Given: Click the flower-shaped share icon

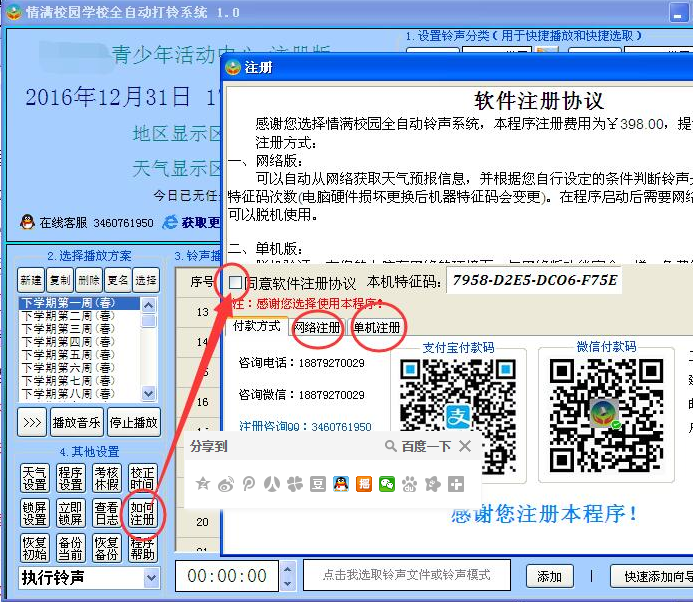Looking at the screenshot, I should coord(433,484).
